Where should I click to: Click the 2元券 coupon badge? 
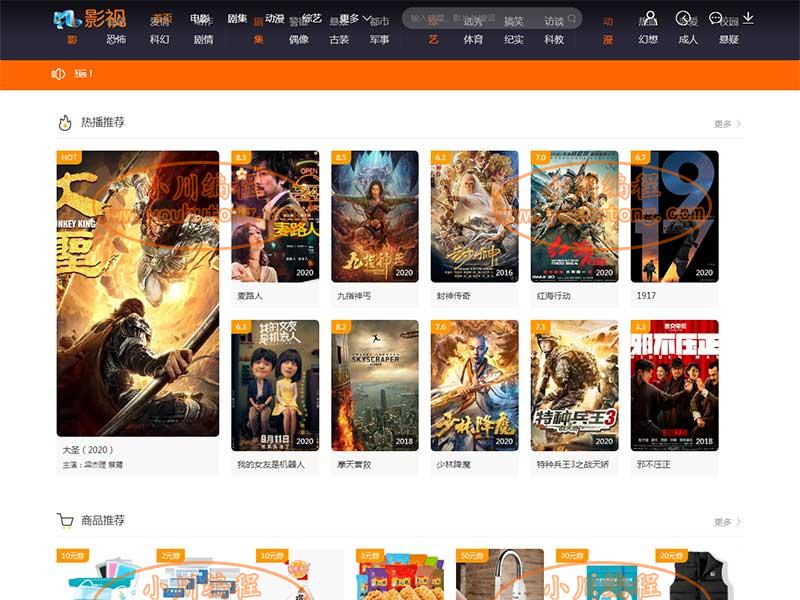click(x=170, y=556)
